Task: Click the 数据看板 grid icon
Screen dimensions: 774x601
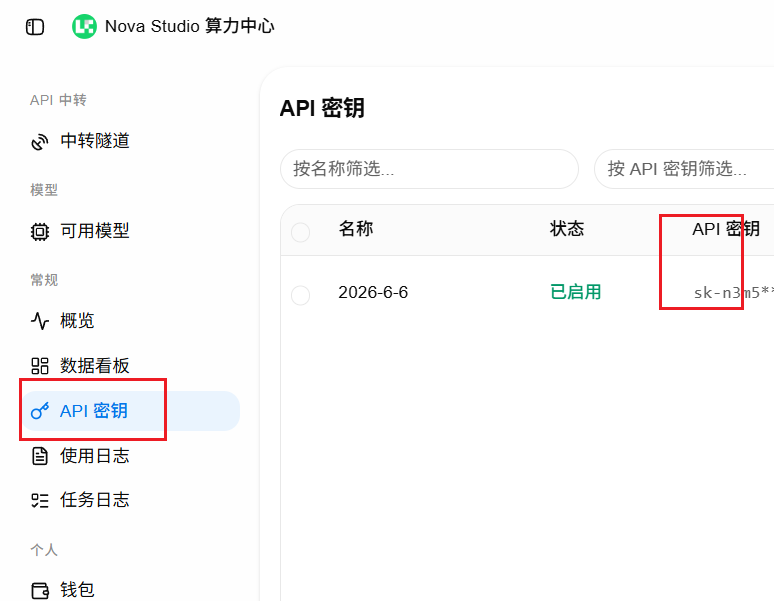Action: click(39, 366)
